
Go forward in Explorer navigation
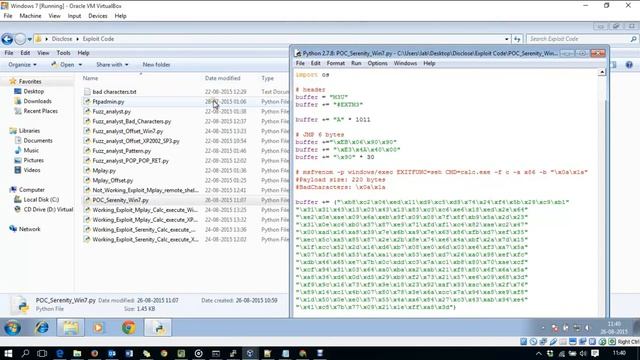20,39
